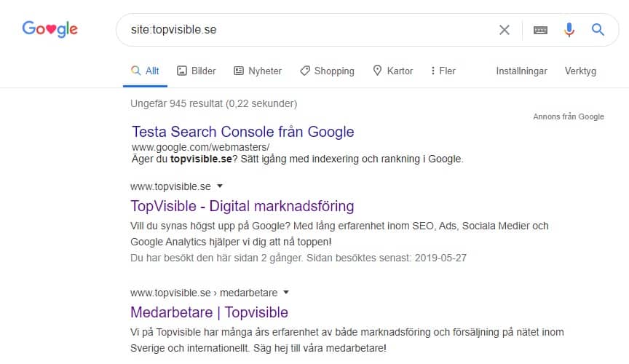This screenshot has width=629, height=364.
Task: Click the magnifying glass search button
Action: pos(598,30)
